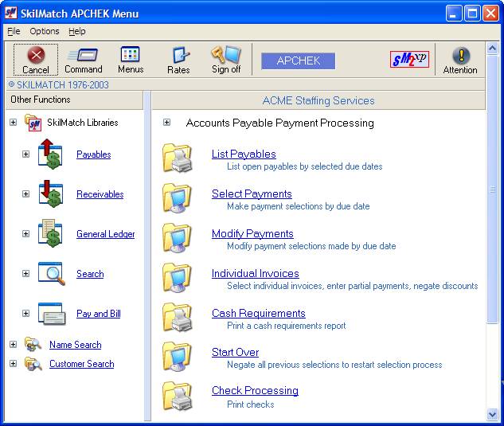
Task: Open the Payables link
Action: click(x=93, y=154)
